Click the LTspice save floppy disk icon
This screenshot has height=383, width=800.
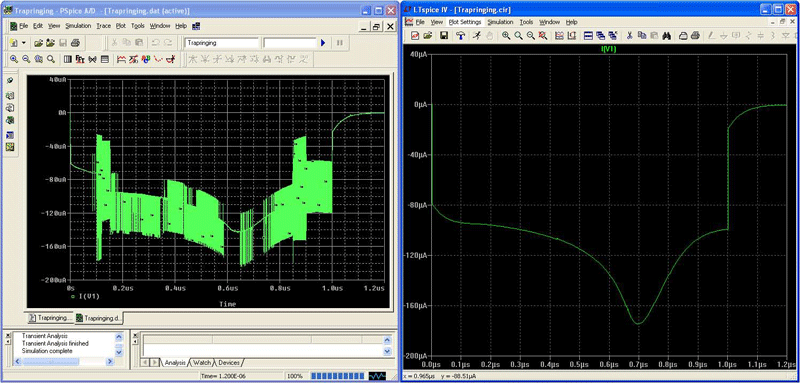point(444,36)
